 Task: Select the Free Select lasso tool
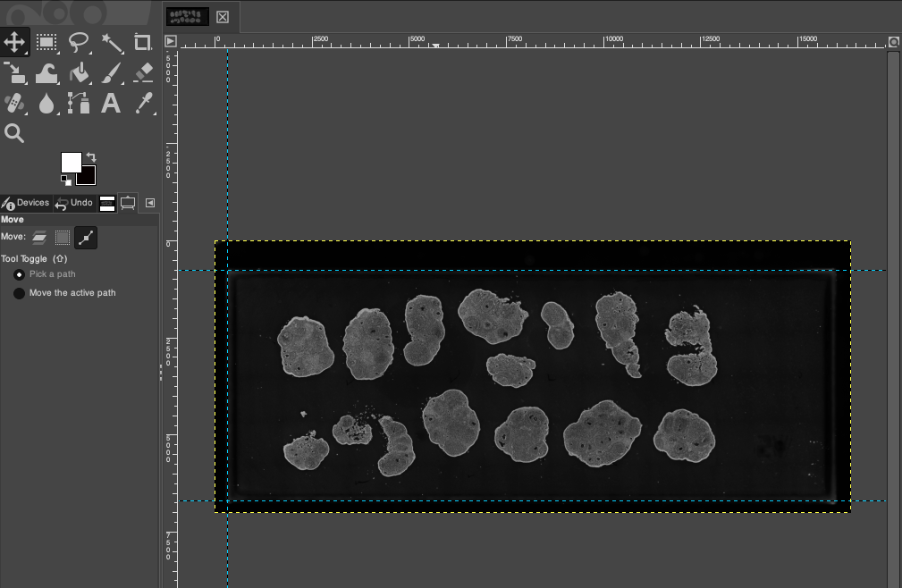click(79, 42)
